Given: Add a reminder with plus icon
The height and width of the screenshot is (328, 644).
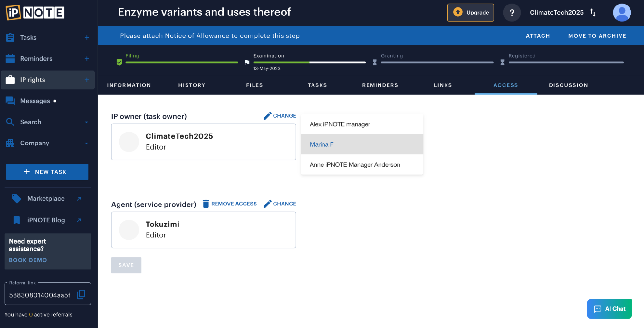Looking at the screenshot, I should point(87,59).
